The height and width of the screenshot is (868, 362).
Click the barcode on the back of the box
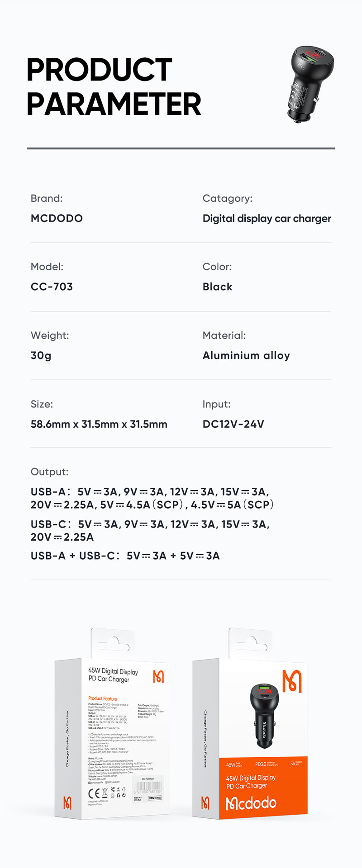(x=148, y=788)
